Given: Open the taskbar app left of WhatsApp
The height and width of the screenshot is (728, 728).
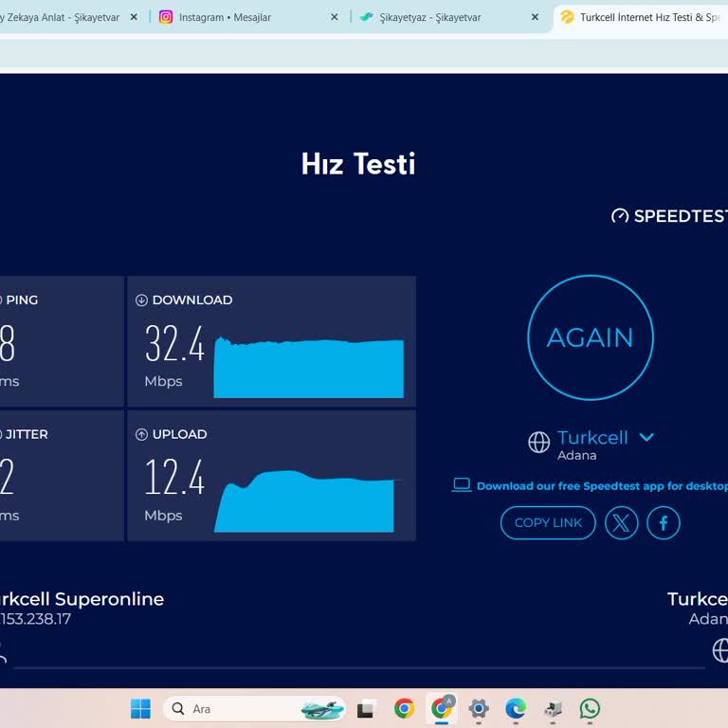Looking at the screenshot, I should 553,708.
